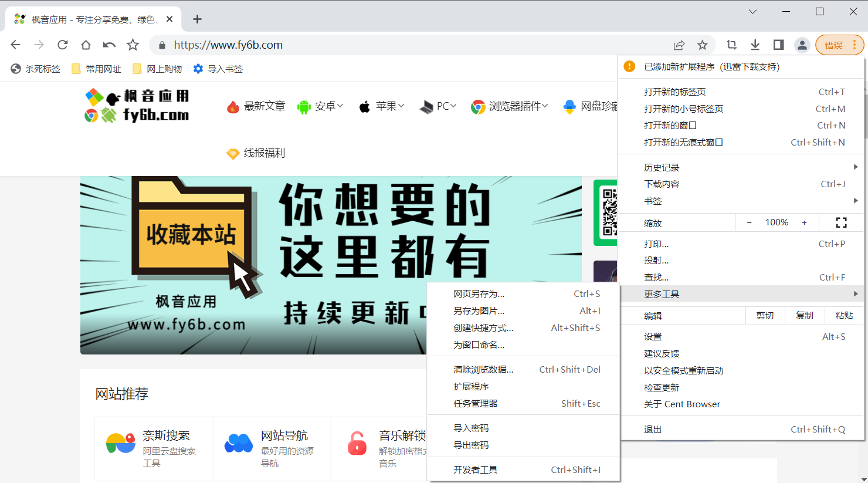Open the 奈斯搜索 site card
This screenshot has width=868, height=483.
tap(154, 449)
